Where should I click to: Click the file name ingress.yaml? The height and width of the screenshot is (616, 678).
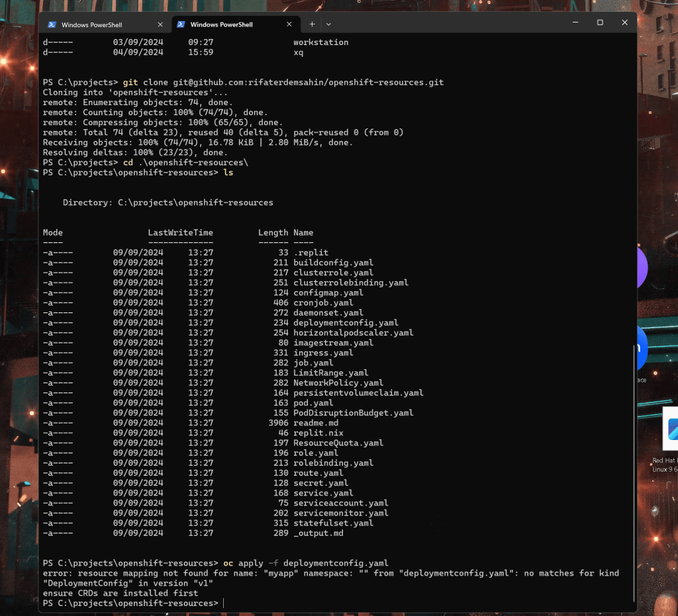323,353
